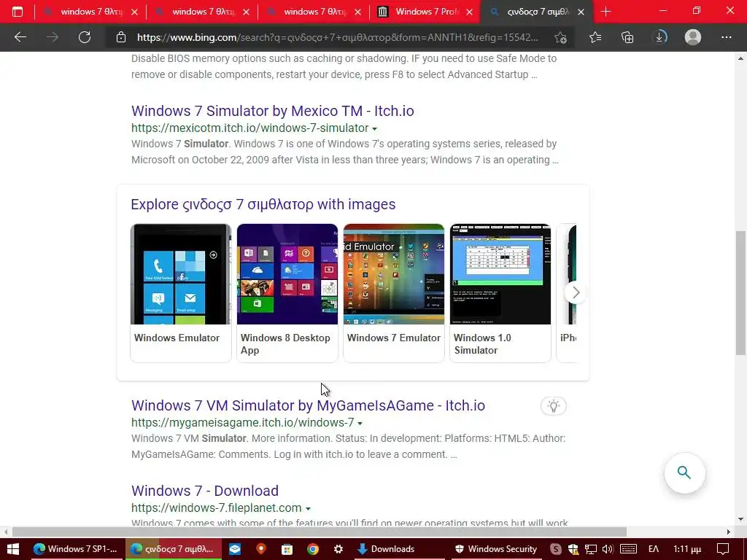Viewport: 747px width, 560px height.
Task: Open the maps pin app in taskbar
Action: [260, 549]
